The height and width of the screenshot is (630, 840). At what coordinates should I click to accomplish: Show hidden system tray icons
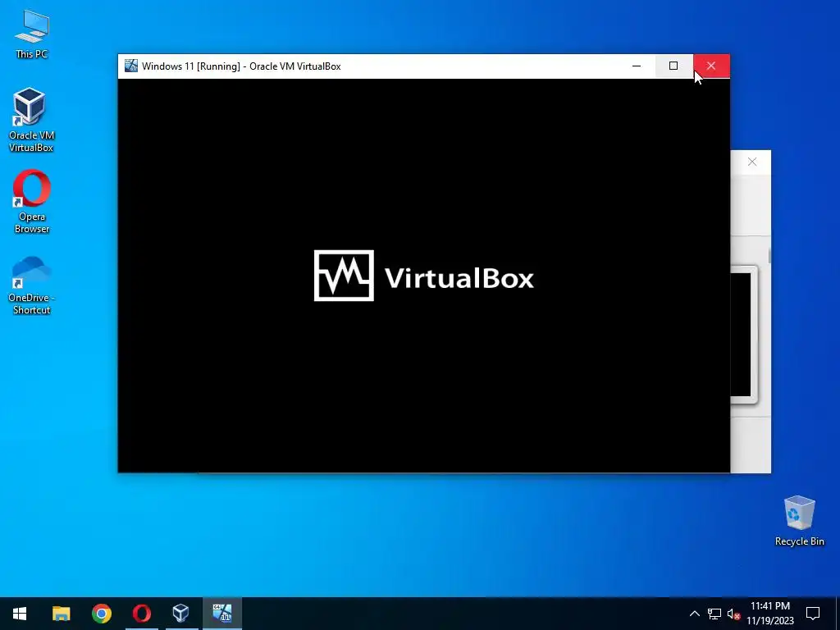click(x=694, y=614)
